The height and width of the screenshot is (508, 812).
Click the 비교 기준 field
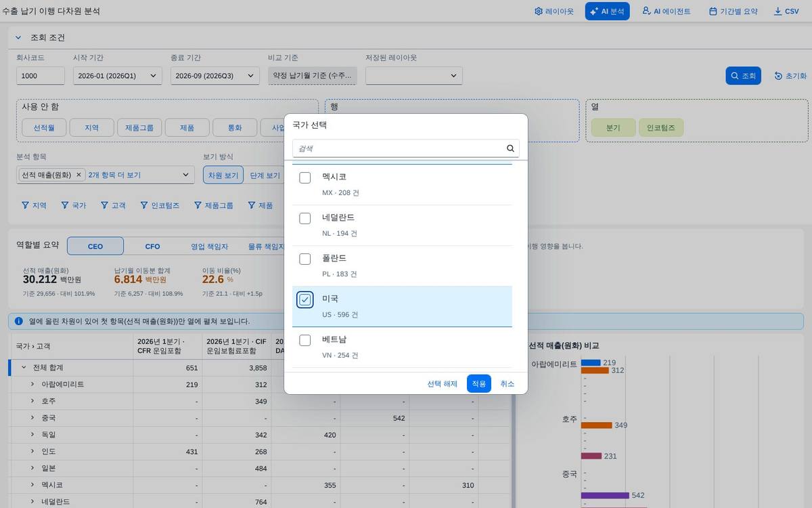[x=313, y=76]
